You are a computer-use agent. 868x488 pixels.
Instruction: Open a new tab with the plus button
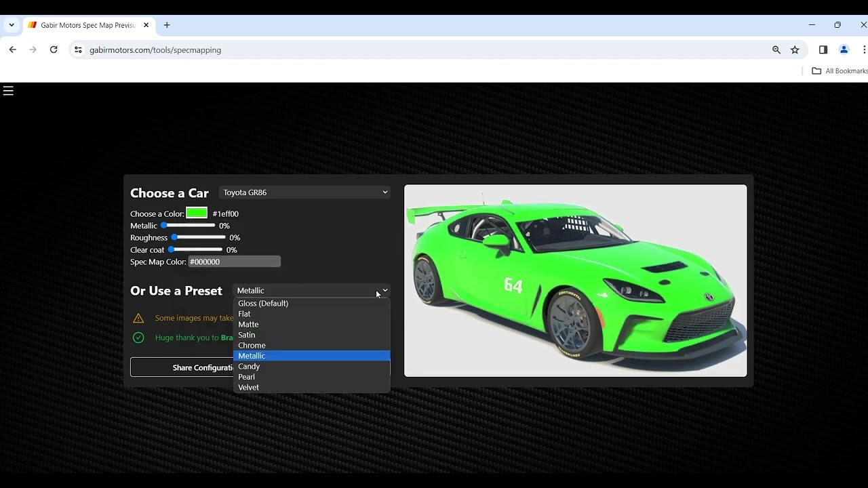tap(167, 25)
